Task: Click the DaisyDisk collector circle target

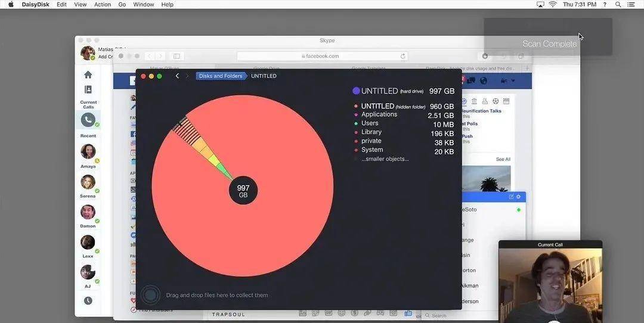Action: click(151, 295)
